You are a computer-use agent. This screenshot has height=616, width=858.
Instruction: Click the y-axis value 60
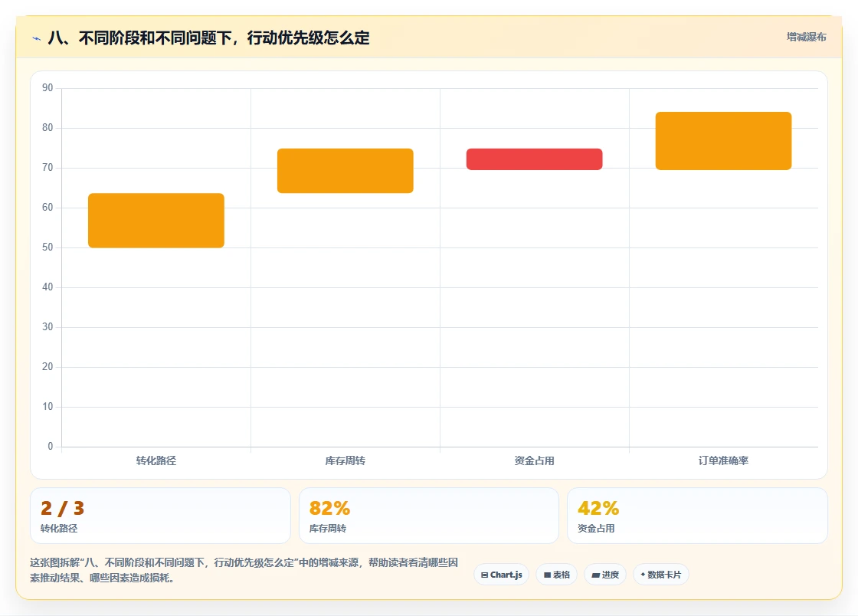tap(47, 208)
